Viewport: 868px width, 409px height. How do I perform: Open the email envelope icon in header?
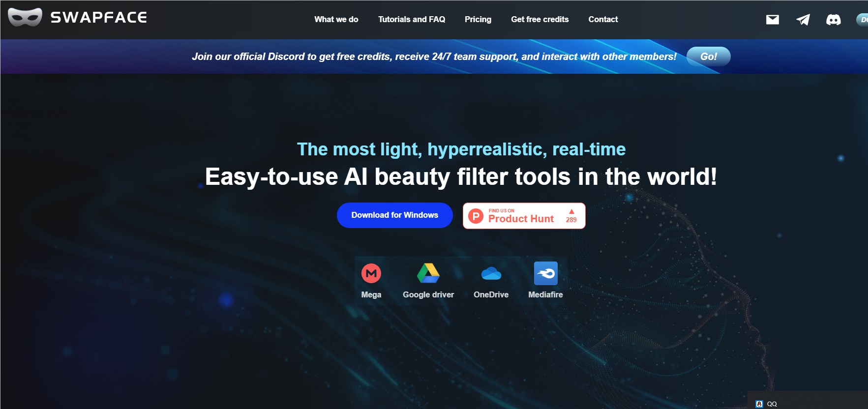point(772,20)
